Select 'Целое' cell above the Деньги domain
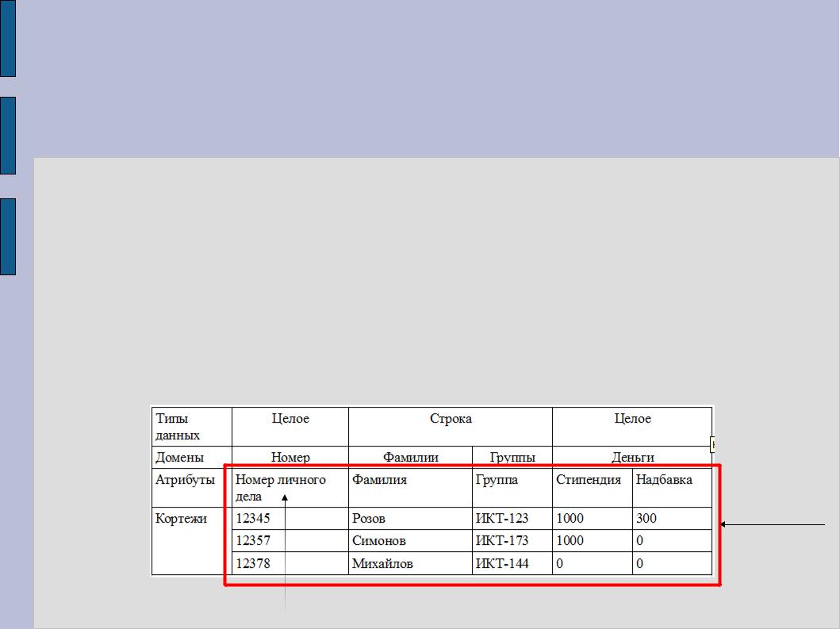 coord(632,427)
